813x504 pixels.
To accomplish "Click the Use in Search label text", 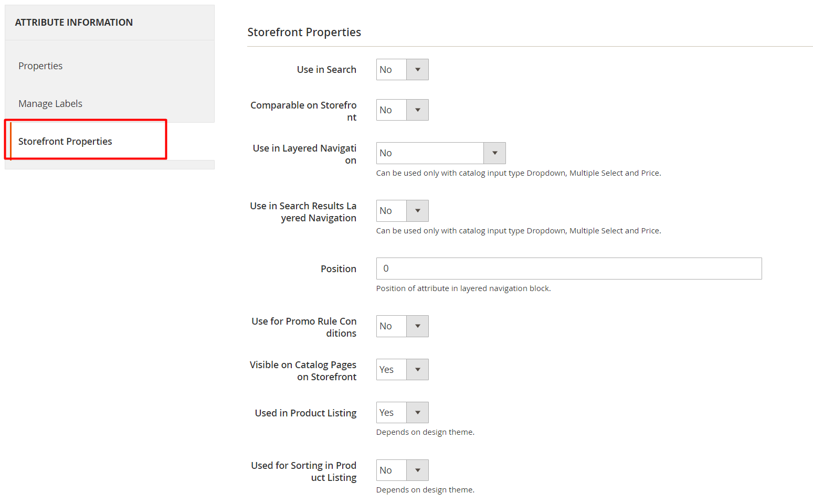I will point(326,70).
